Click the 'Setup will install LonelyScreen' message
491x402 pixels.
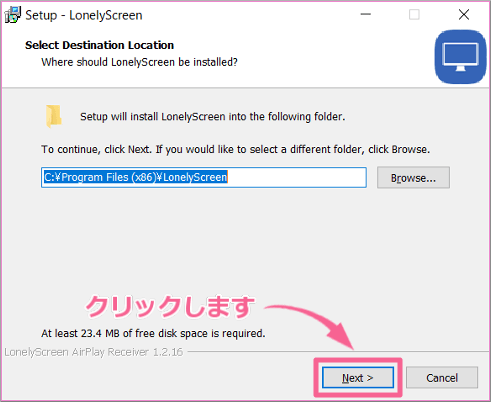click(x=213, y=117)
